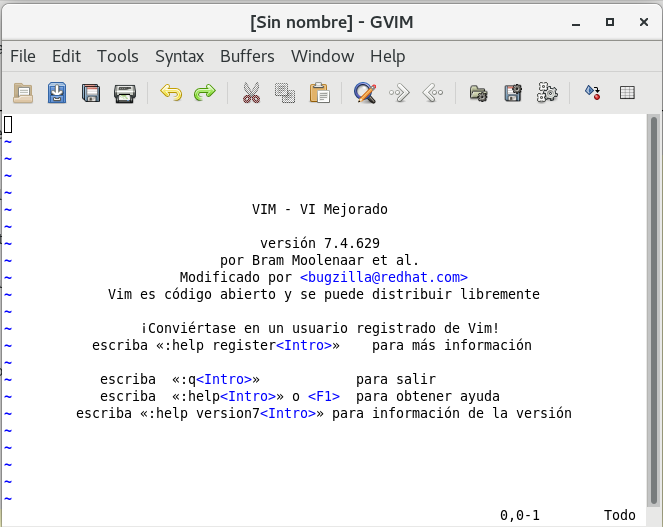663x527 pixels.
Task: Click the Cut scissors icon
Action: tap(251, 94)
